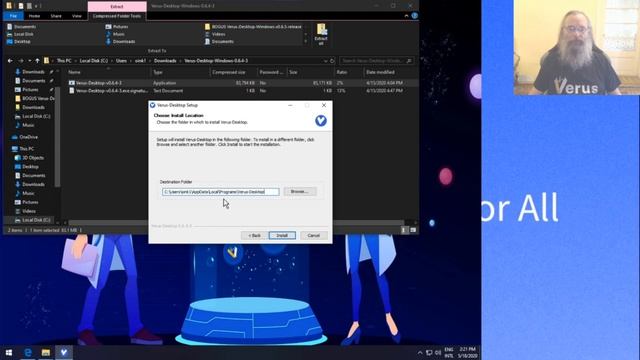The height and width of the screenshot is (360, 640).
Task: Click the Destination Folder path field
Action: pyautogui.click(x=221, y=192)
